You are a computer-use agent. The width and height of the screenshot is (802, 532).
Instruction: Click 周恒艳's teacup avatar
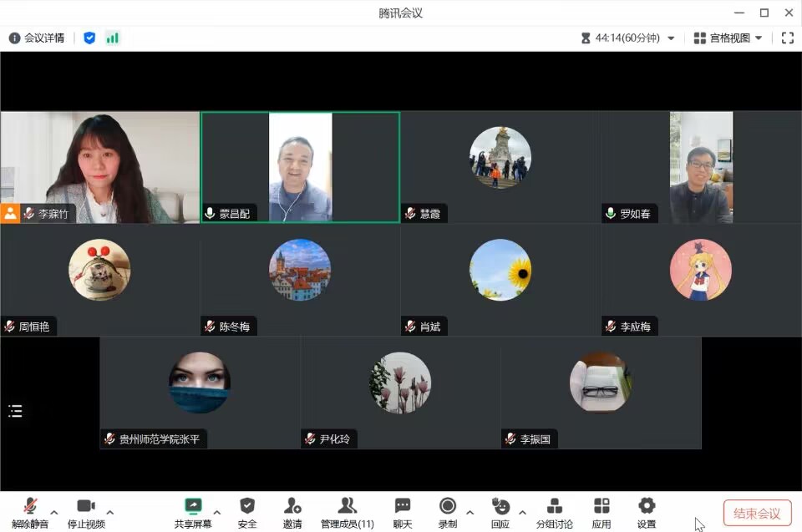click(x=99, y=270)
